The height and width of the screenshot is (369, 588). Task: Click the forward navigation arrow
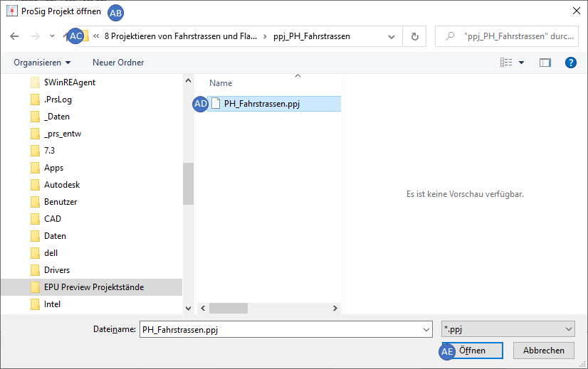[36, 36]
